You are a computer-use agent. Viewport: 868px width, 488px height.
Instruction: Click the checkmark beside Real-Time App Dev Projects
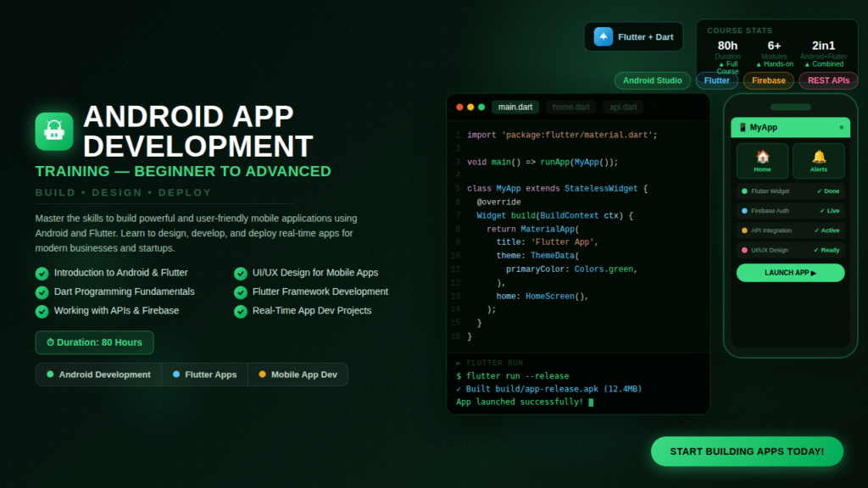(242, 311)
